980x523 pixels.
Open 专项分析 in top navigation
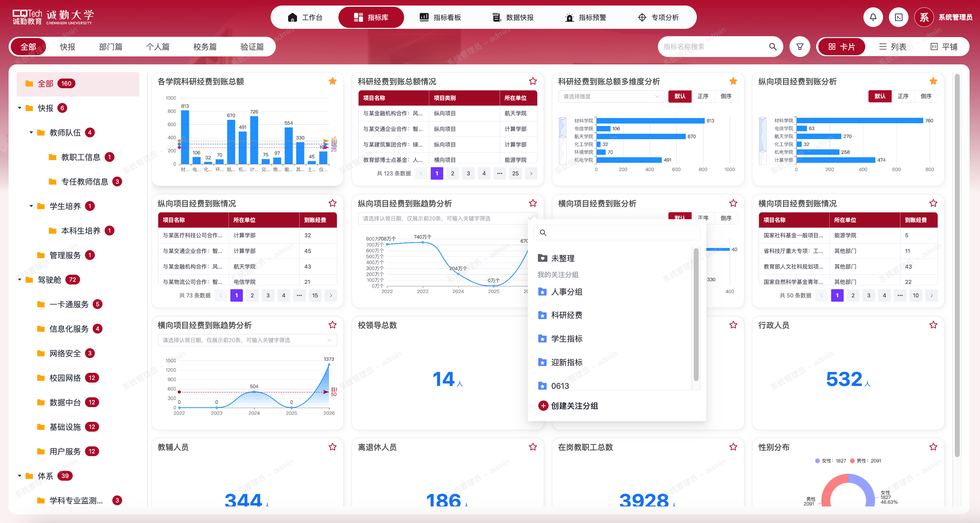[658, 17]
